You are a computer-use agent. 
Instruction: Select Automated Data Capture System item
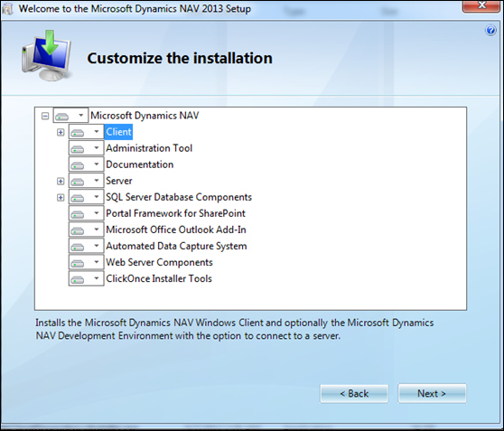coord(176,246)
